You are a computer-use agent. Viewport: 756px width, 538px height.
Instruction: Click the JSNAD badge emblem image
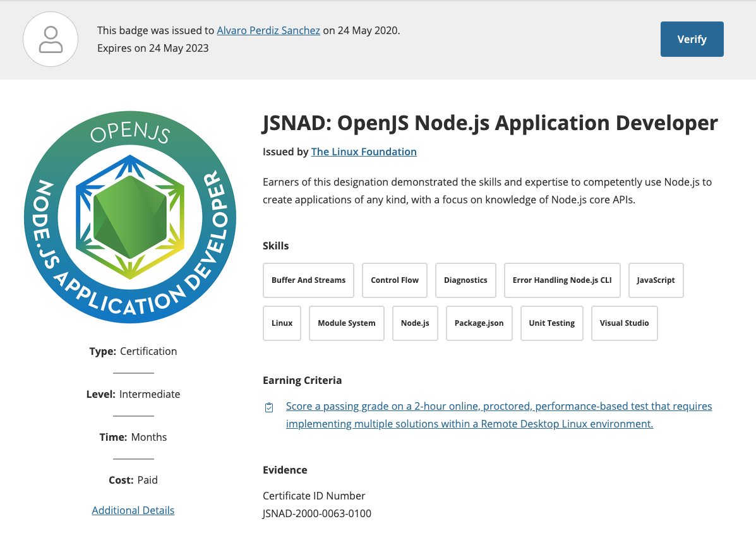[130, 218]
